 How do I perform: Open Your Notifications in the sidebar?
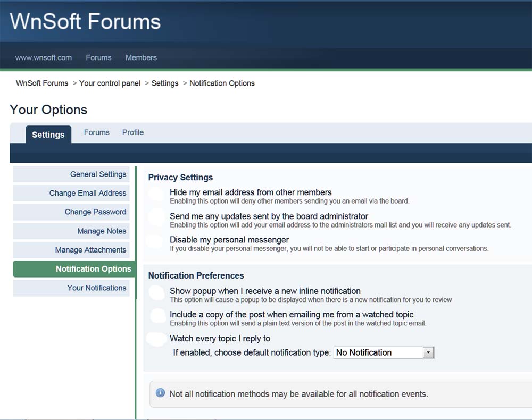(x=96, y=288)
